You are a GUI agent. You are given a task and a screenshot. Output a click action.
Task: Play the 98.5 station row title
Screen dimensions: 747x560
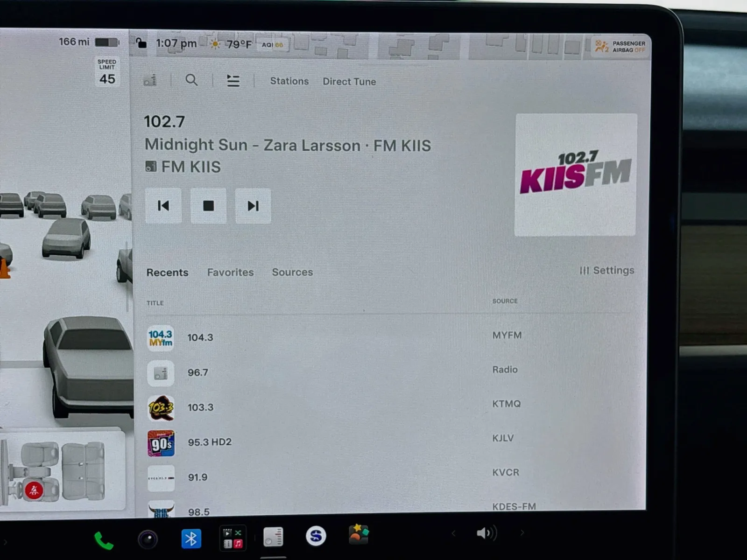[x=199, y=512]
